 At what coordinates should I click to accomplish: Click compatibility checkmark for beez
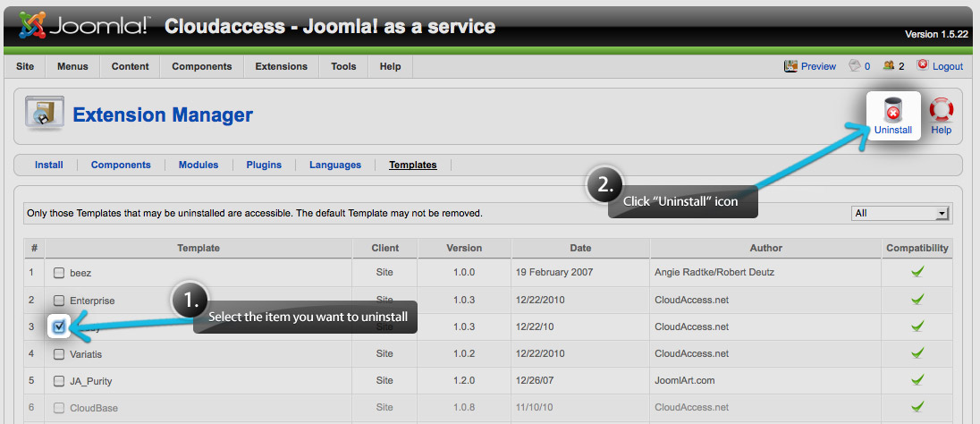917,272
